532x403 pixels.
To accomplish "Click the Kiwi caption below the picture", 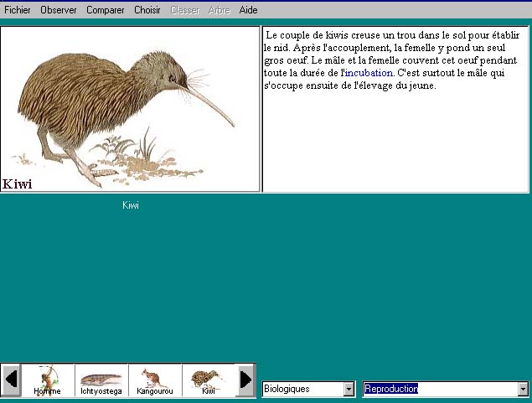I will tap(131, 205).
